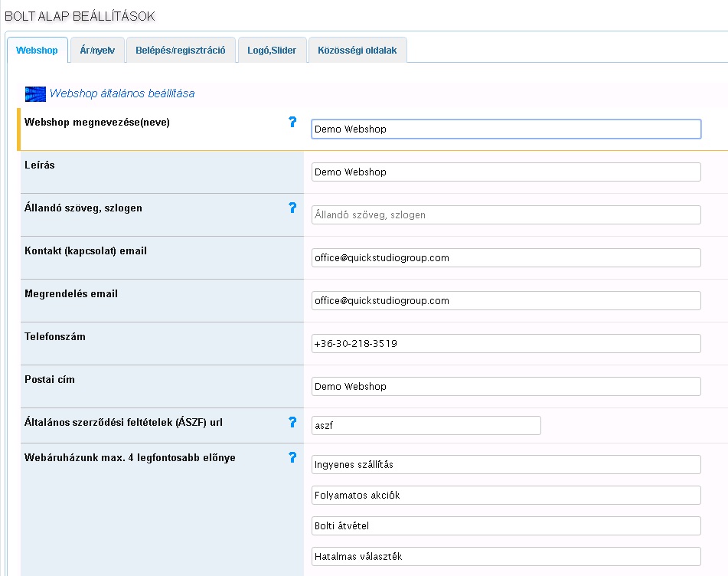Click the Kontakt (kapcsolat) email label
The width and height of the screenshot is (728, 576).
86,251
